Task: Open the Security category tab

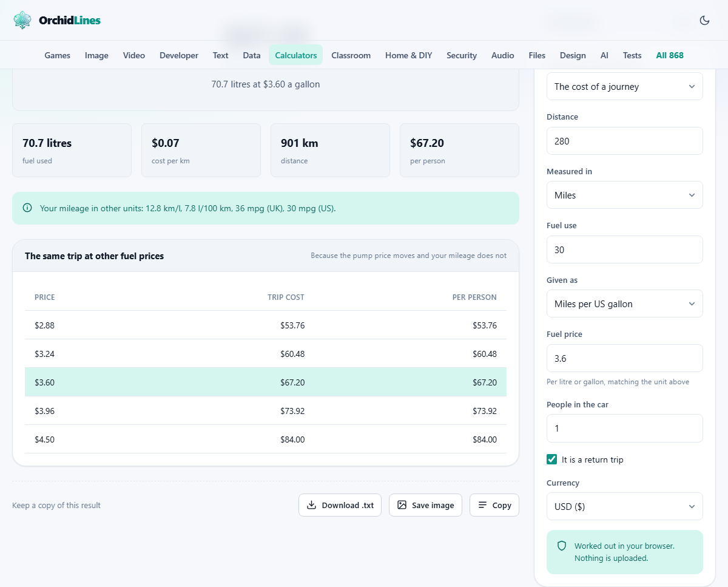Action: pos(462,55)
